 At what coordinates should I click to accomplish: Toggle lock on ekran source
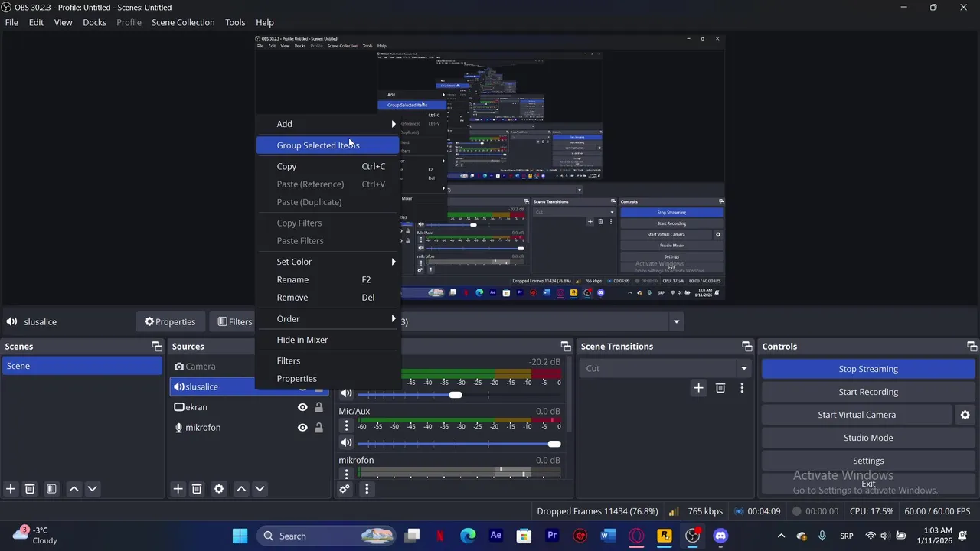[318, 407]
